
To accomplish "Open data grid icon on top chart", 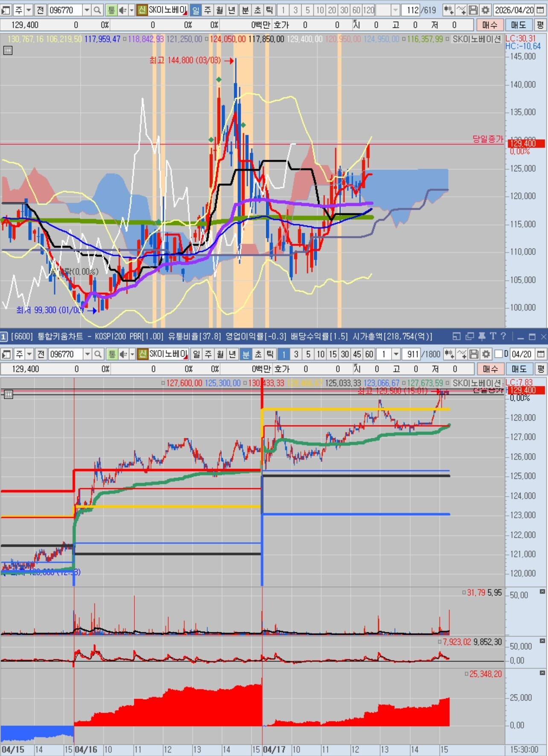I will [x=7, y=50].
